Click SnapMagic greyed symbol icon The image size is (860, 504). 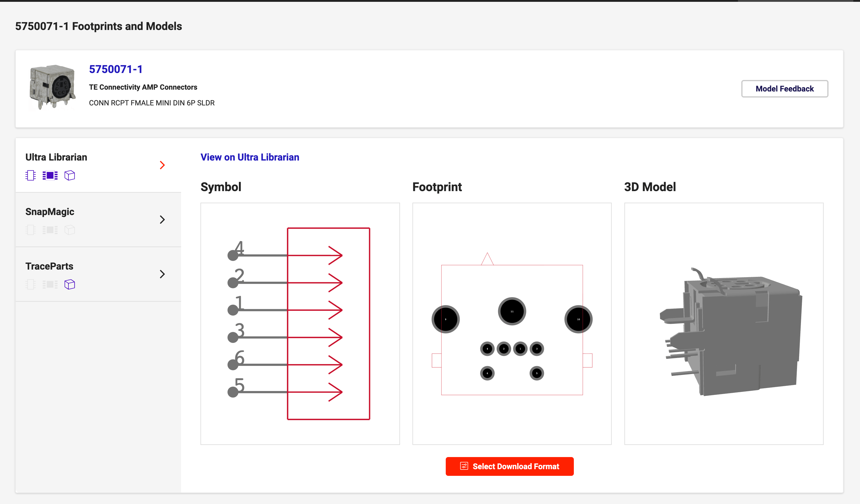pyautogui.click(x=30, y=230)
